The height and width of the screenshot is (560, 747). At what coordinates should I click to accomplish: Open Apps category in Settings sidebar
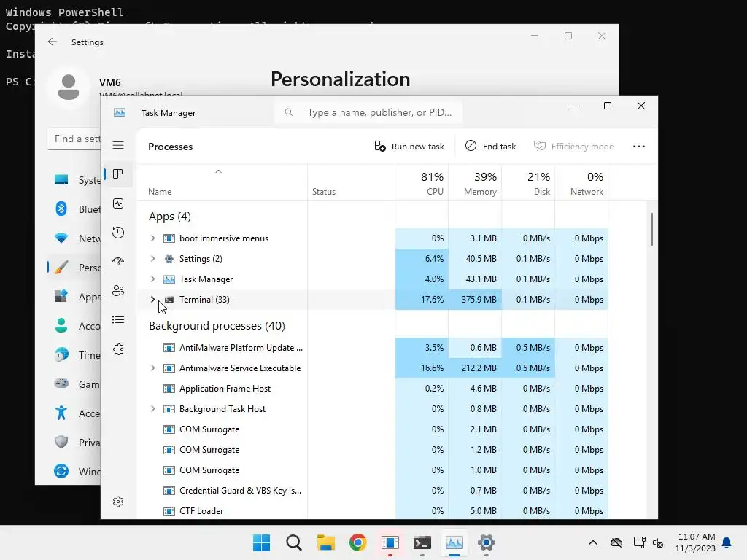(77, 296)
